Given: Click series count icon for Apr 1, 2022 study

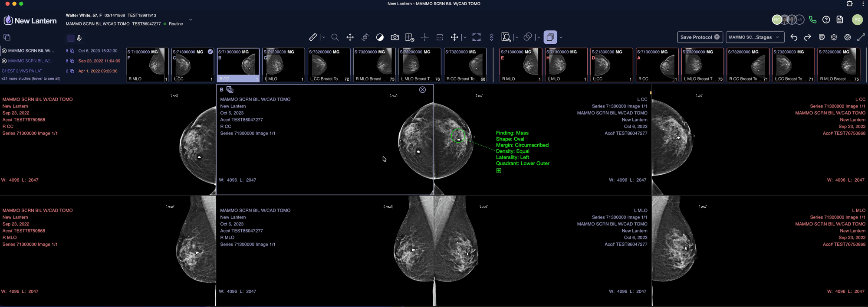Looking at the screenshot, I should 72,71.
